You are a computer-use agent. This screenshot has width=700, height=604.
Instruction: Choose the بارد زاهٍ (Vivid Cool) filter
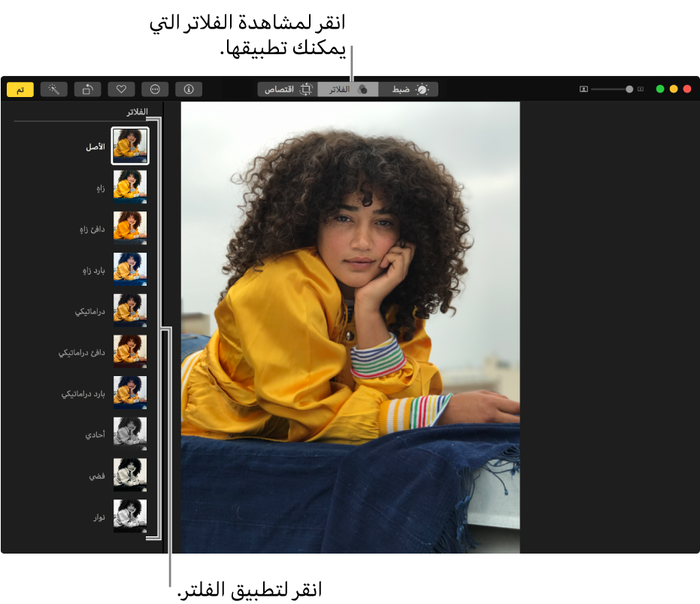tap(130, 269)
